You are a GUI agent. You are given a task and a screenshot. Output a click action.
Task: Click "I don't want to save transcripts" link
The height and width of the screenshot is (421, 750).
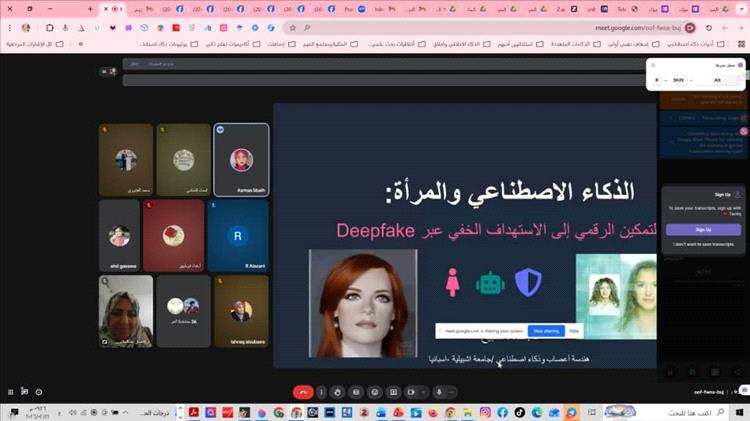click(x=703, y=244)
